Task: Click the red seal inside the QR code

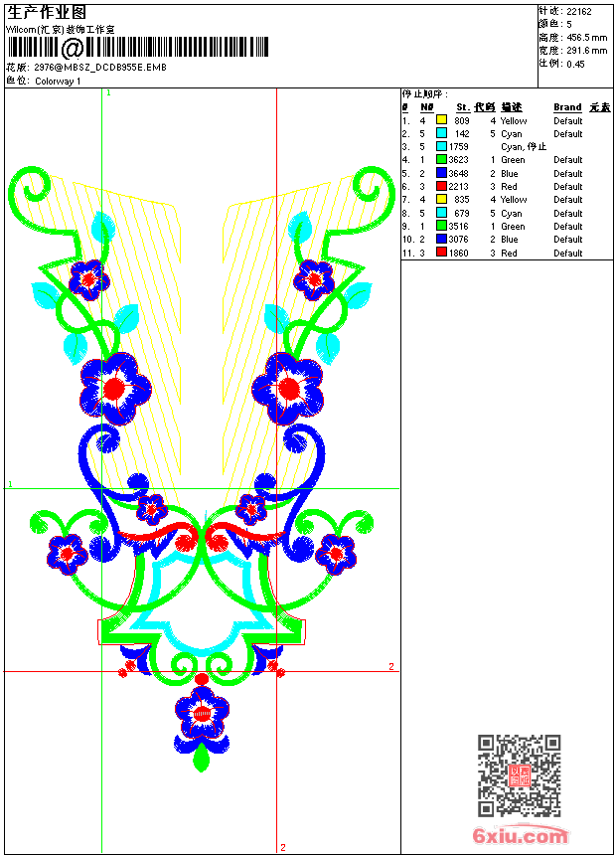Action: click(x=520, y=775)
